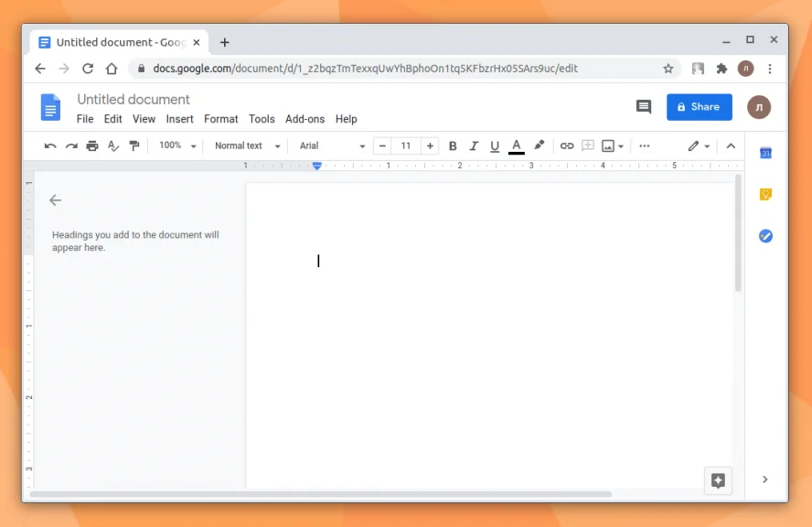Click the Explore button at bottom right
This screenshot has width=812, height=527.
pyautogui.click(x=718, y=480)
